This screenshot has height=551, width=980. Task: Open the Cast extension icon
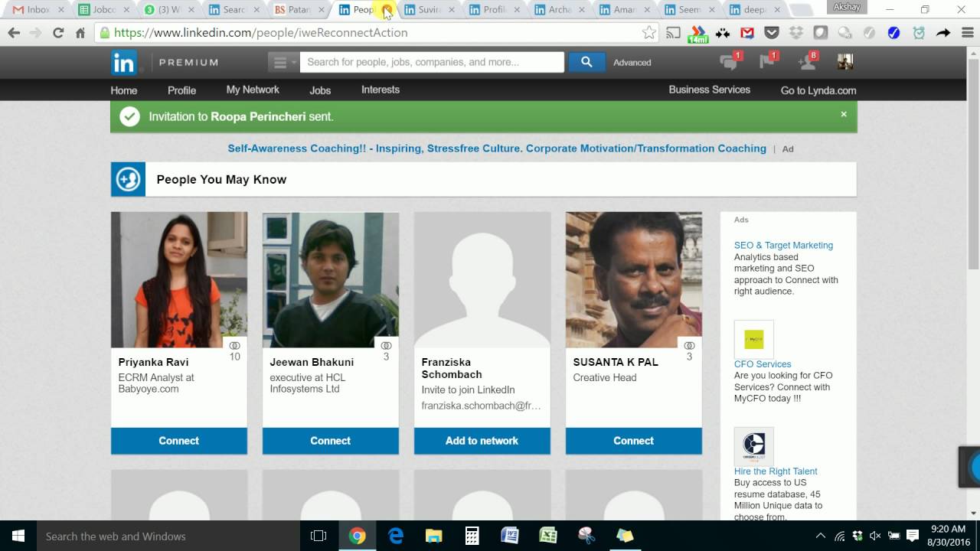673,33
